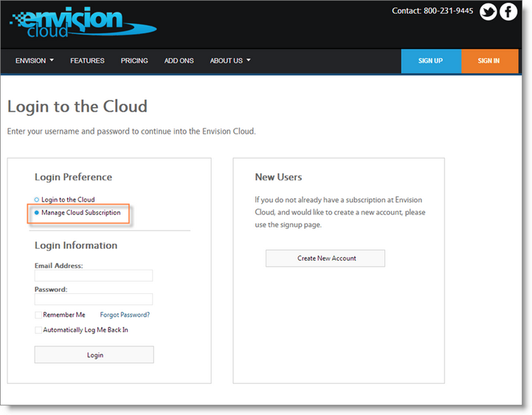532x415 pixels.
Task: Focus the Email Address input field
Action: [94, 275]
